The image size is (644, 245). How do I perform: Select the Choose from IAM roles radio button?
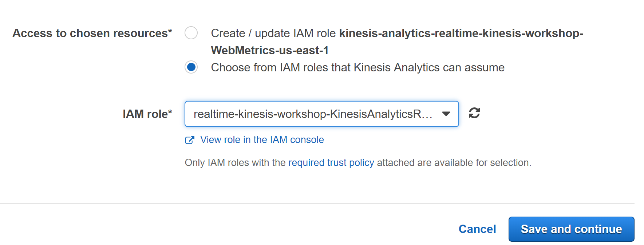tap(191, 67)
